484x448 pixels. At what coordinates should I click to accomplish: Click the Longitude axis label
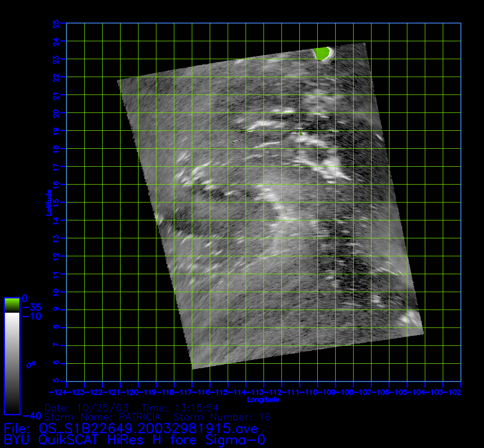coord(263,400)
